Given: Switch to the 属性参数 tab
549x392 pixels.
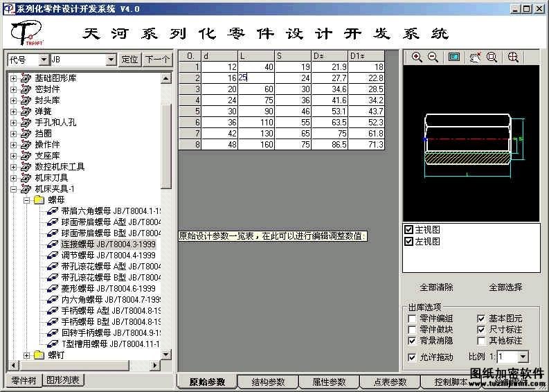Looking at the screenshot, I should [x=329, y=382].
